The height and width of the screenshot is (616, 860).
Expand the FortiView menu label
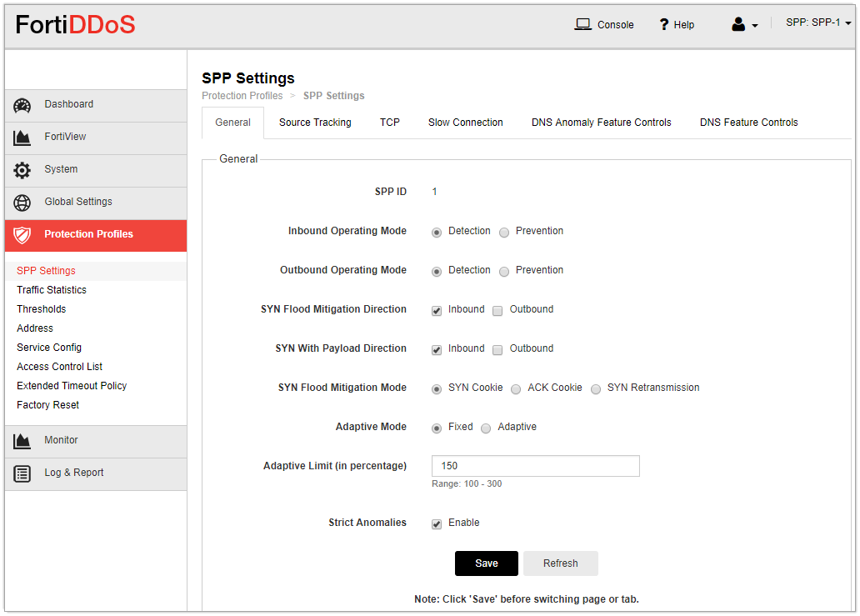click(65, 137)
